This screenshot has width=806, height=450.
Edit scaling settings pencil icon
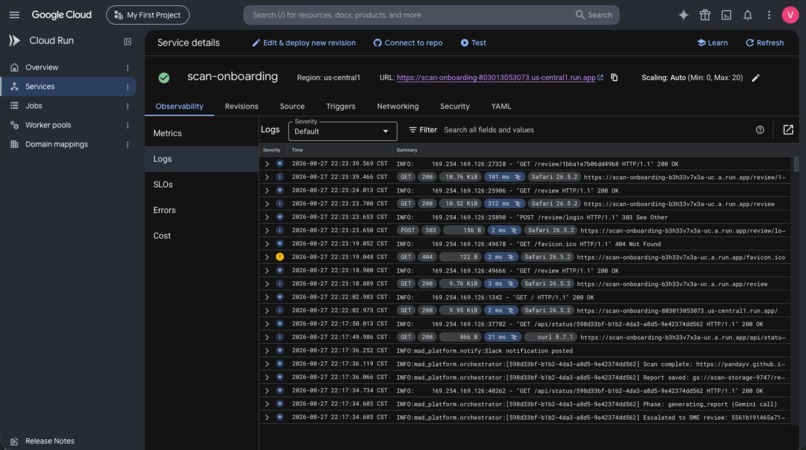click(756, 78)
